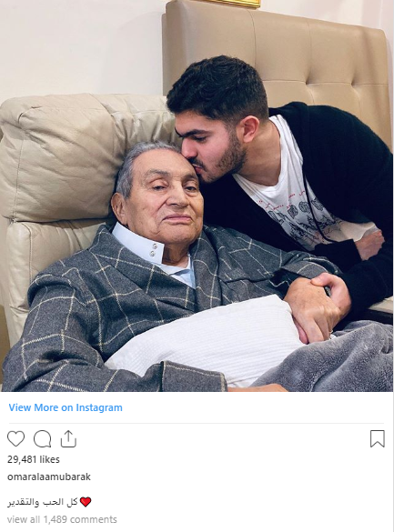The image size is (394, 532).
Task: Toggle the saved bookmark state
Action: (378, 438)
